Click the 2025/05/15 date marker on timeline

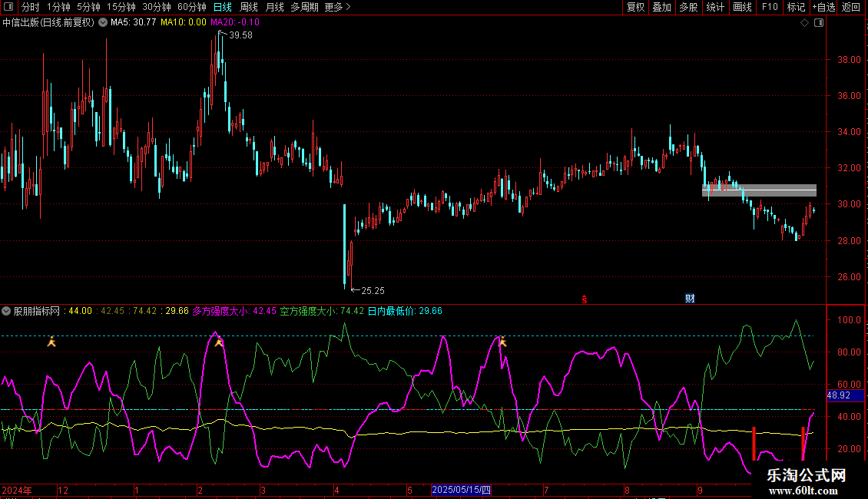(x=461, y=490)
